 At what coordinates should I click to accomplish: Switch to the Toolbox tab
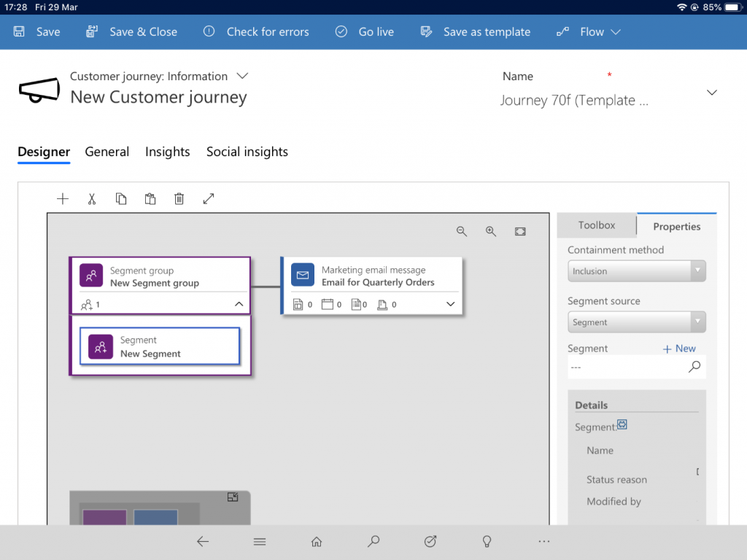tap(597, 225)
